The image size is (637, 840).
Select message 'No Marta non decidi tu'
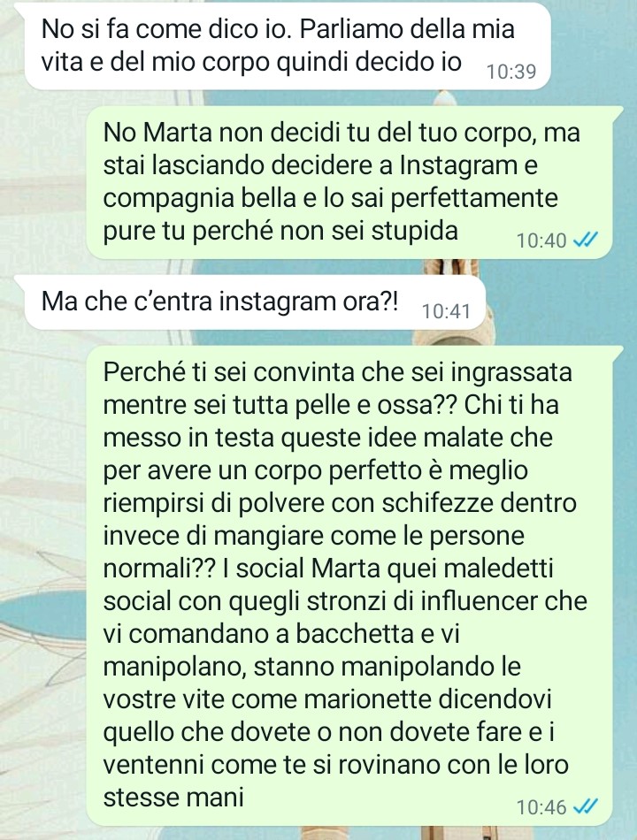(349, 183)
